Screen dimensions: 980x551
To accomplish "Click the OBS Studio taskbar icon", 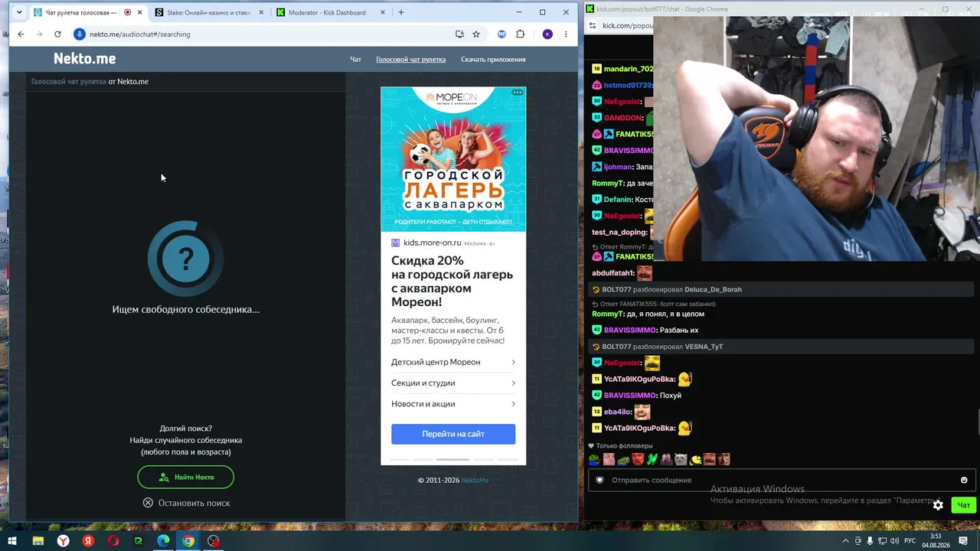I will (214, 541).
